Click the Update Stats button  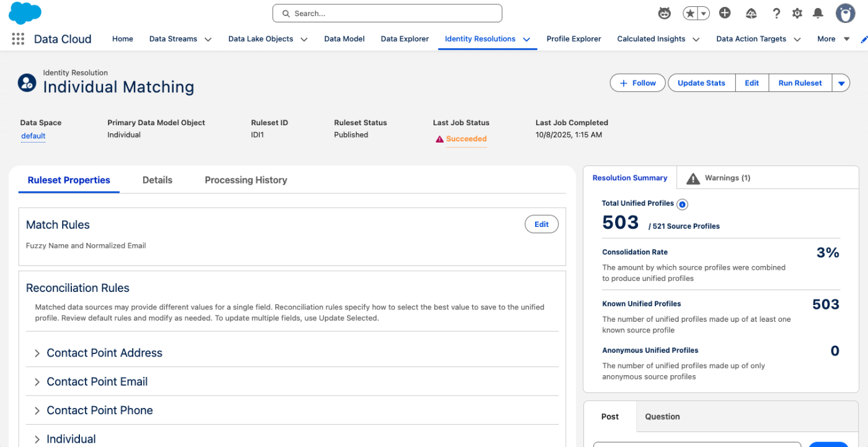coord(701,83)
